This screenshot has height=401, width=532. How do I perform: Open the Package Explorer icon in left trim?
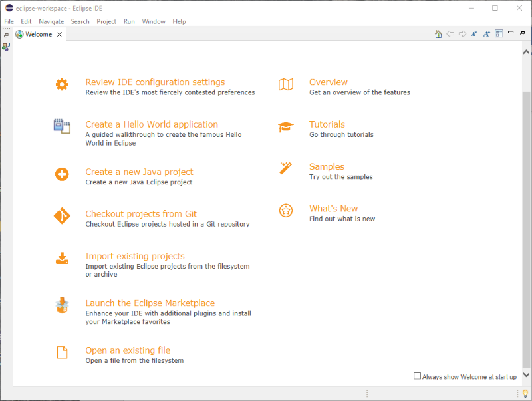coord(6,47)
